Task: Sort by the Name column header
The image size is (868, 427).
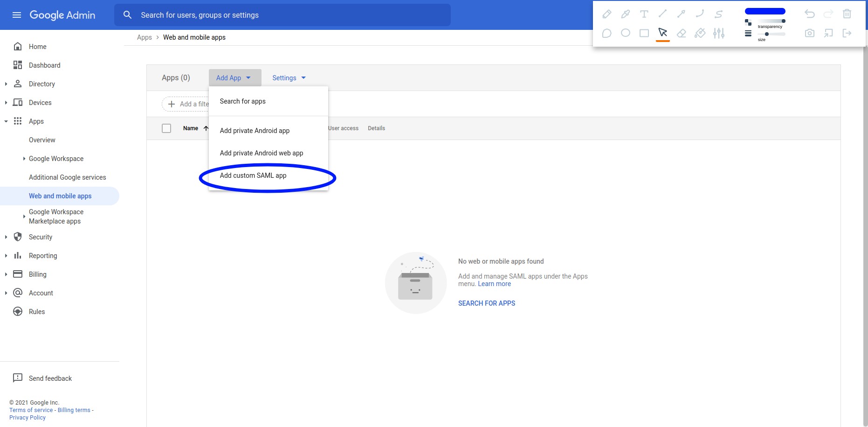Action: (191, 128)
